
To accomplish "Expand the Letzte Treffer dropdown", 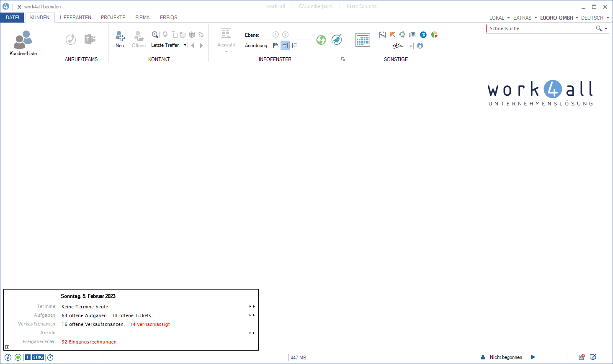I will point(185,45).
